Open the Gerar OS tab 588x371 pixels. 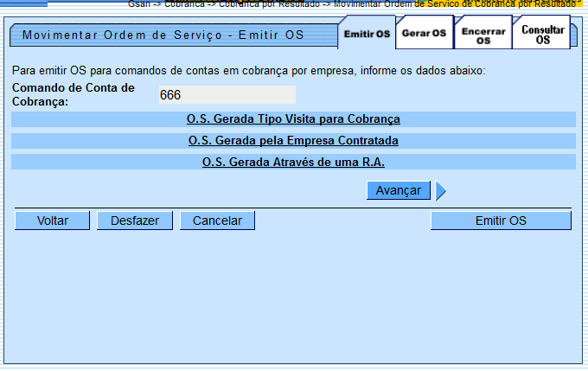(x=424, y=33)
